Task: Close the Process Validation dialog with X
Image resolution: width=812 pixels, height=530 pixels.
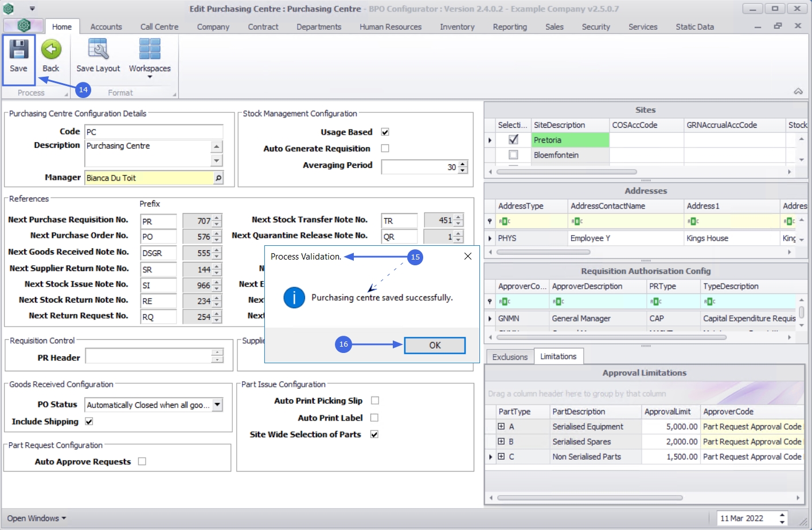Action: click(x=468, y=256)
